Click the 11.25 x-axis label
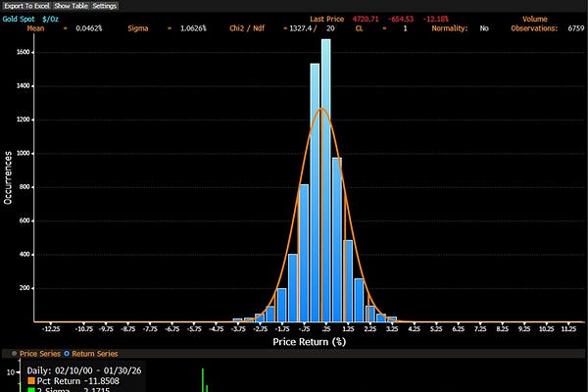This screenshot has width=588, height=392. [x=568, y=329]
